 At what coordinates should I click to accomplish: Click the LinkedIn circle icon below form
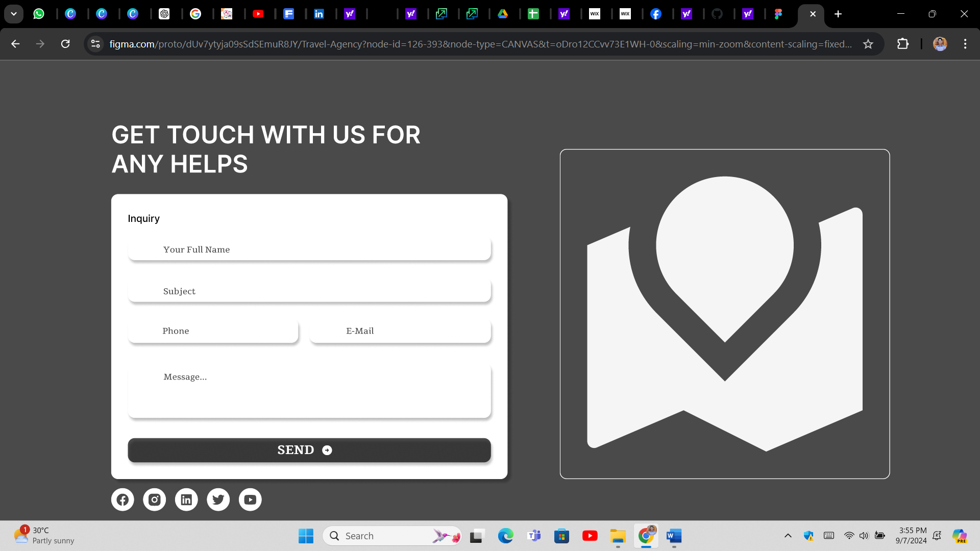186,499
